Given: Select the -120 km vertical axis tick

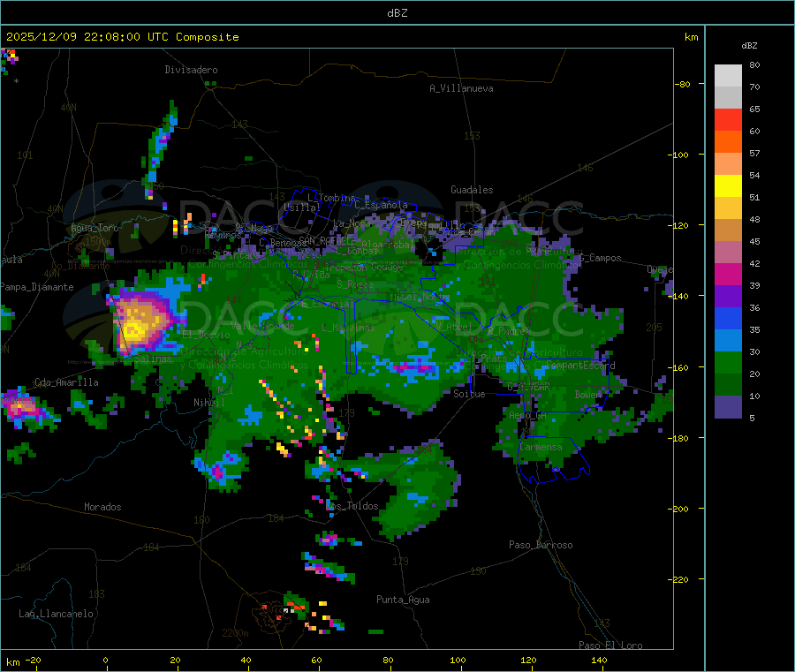Looking at the screenshot, I should pyautogui.click(x=678, y=225).
